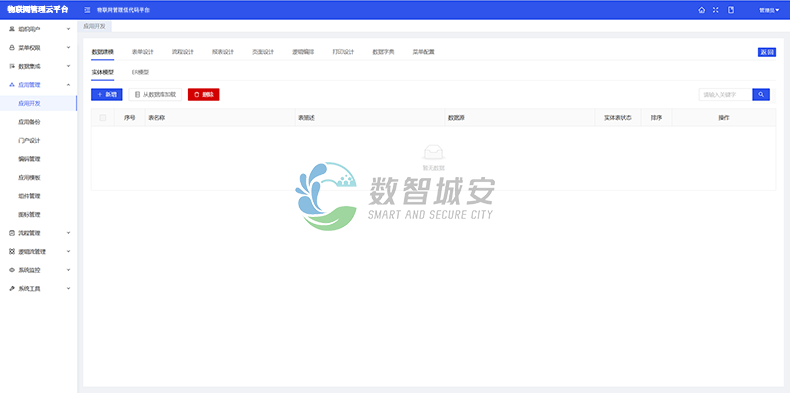This screenshot has height=393, width=790.
Task: Click the blue 新增 button
Action: point(107,94)
